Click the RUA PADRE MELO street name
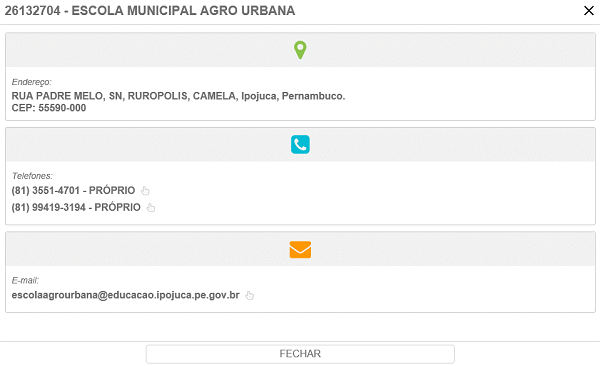Viewport: 600px width, 366px height. (57, 96)
